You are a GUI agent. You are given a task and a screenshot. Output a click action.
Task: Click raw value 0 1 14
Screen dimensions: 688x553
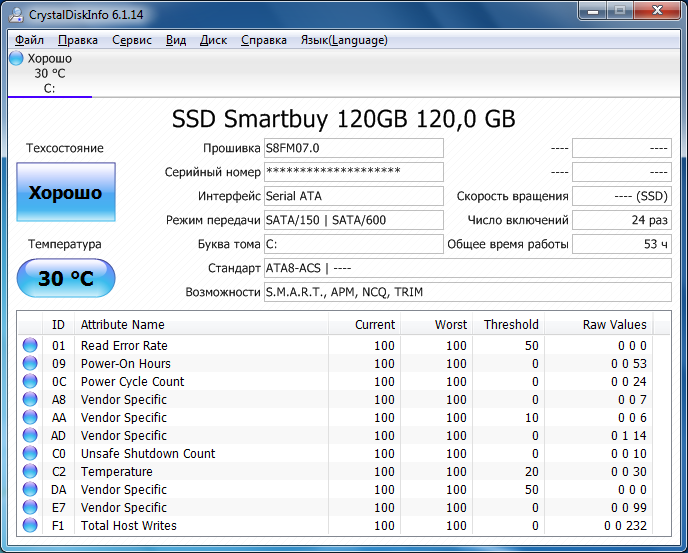(629, 435)
